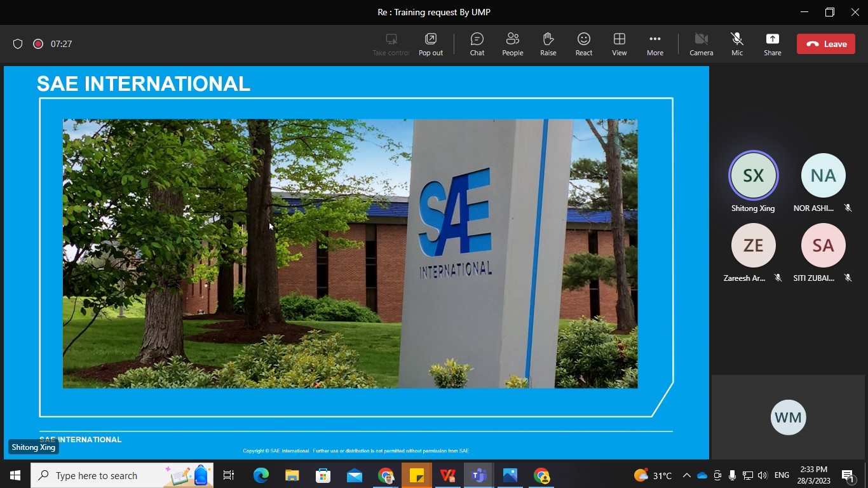Open the clock showing 2:33 PM

click(x=814, y=475)
